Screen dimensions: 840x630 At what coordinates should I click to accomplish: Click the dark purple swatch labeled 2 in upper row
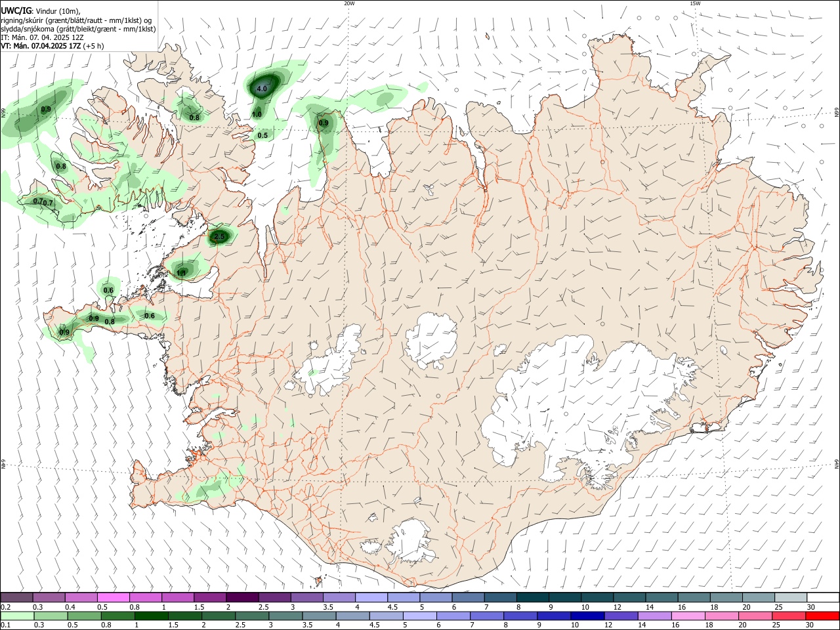[x=242, y=597]
